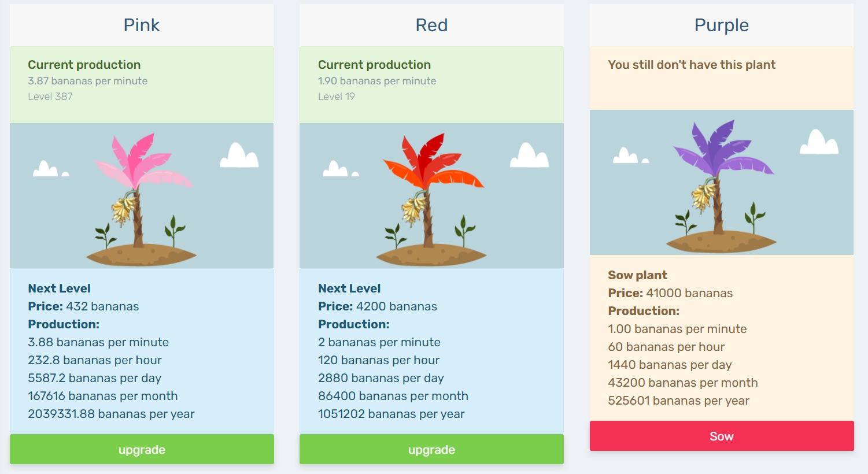Select the Pink card title
This screenshot has height=474, width=868.
pos(142,25)
